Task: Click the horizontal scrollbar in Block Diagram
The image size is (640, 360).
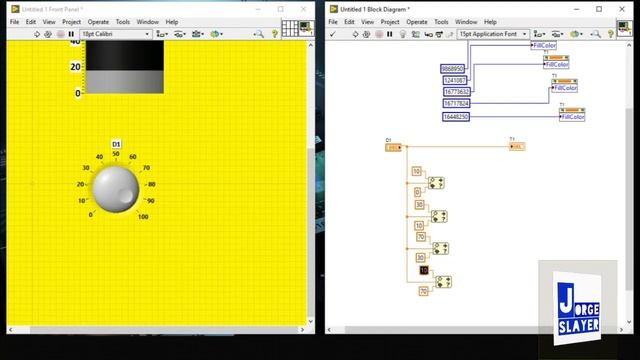Action: click(476, 329)
